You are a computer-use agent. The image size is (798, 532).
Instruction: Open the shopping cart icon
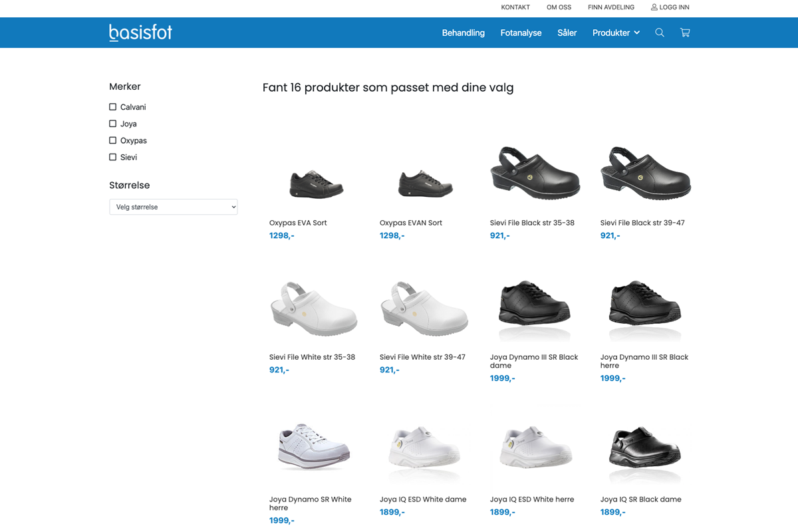point(685,33)
